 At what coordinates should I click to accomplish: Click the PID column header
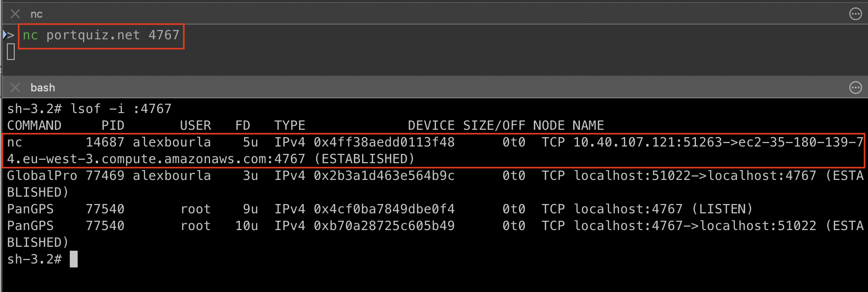click(113, 125)
